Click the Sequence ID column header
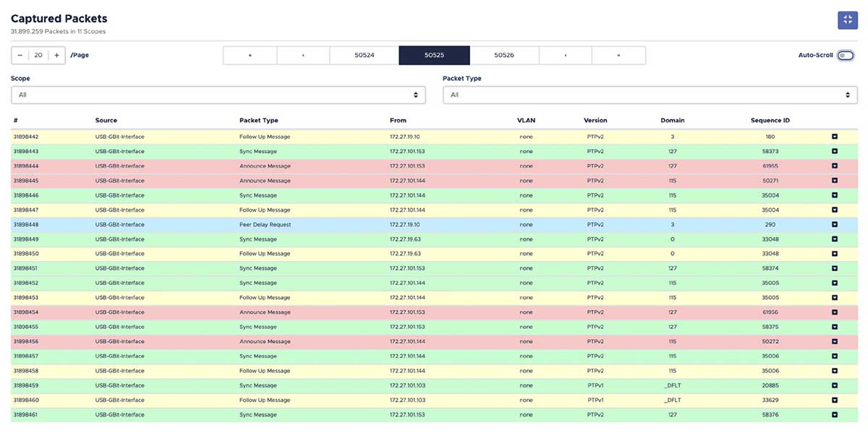Viewport: 868px width, 441px height. click(x=770, y=120)
